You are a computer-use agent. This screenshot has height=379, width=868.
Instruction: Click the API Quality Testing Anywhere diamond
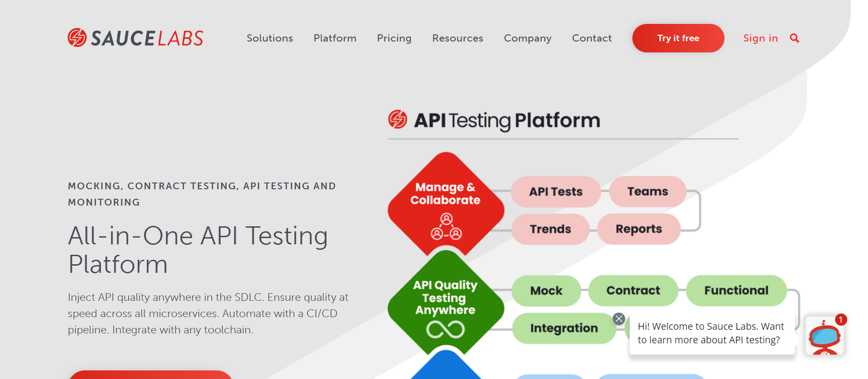pos(446,303)
